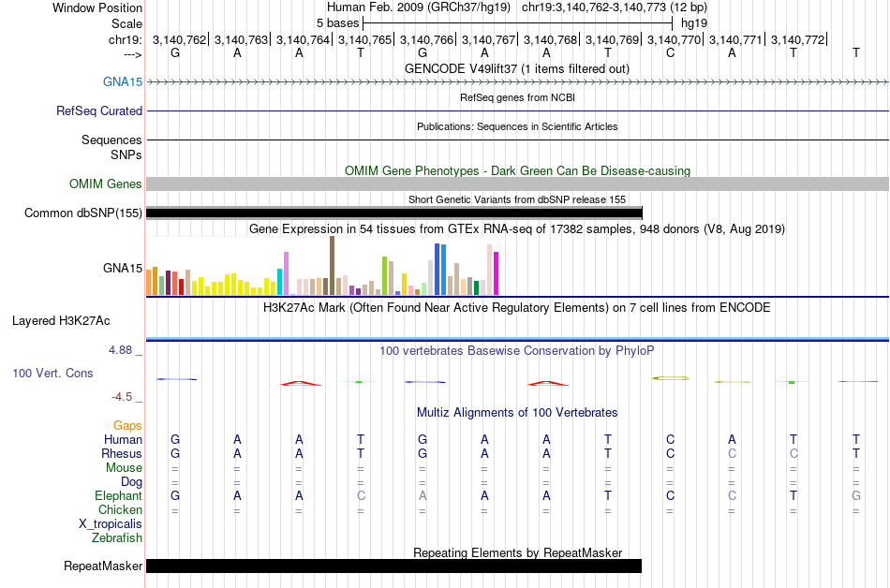Screen dimensions: 890x588
Task: Click 'Human Feb. 2009 (GRCh37/hg19)' text
Action: 419,7
